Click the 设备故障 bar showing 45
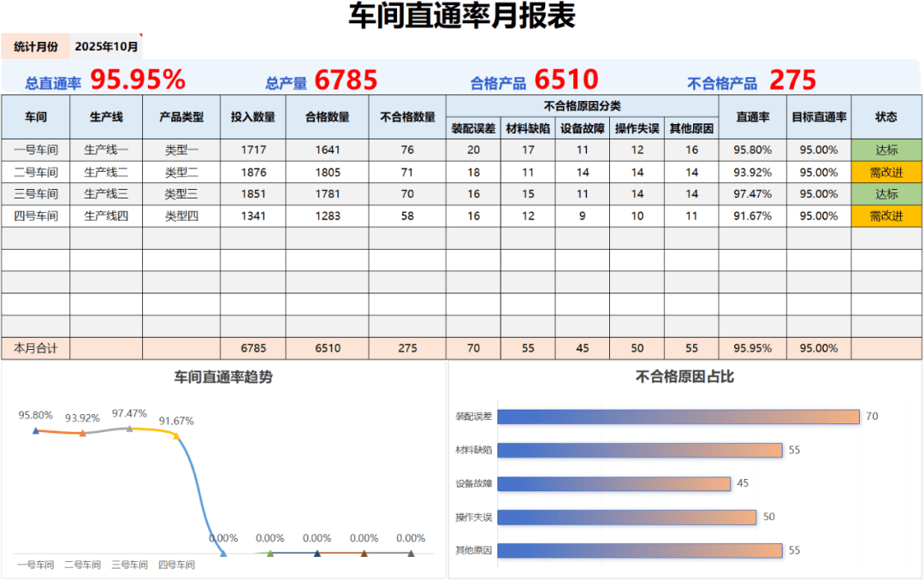This screenshot has height=580, width=924. 613,483
